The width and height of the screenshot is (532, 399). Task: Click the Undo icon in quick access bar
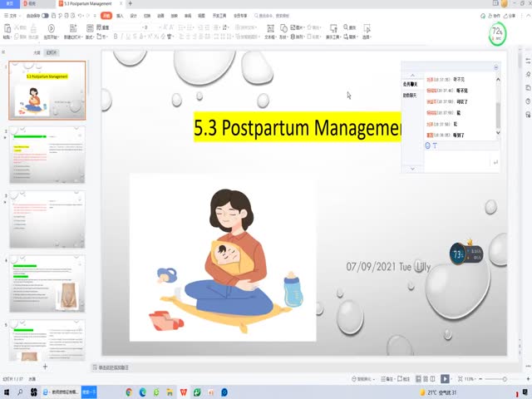point(80,16)
